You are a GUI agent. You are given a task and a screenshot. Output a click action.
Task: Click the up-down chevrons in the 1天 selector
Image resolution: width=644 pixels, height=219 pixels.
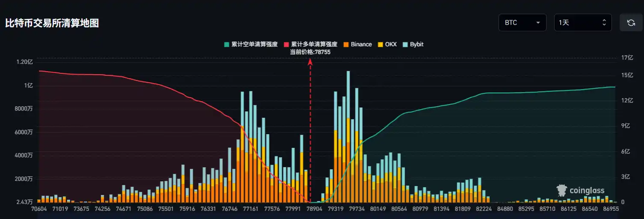tap(604, 23)
